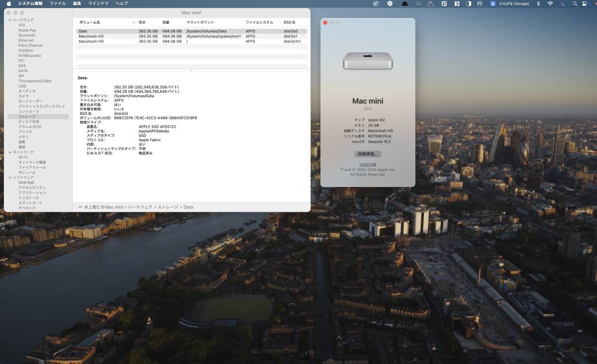Click the Mac mini image in About window
Image resolution: width=597 pixels, height=364 pixels.
coord(368,61)
